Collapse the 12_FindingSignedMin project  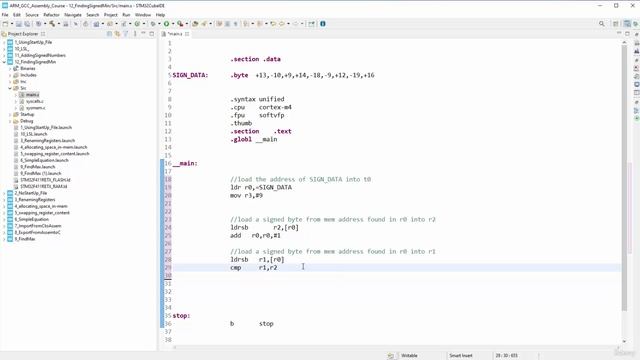pos(4,62)
